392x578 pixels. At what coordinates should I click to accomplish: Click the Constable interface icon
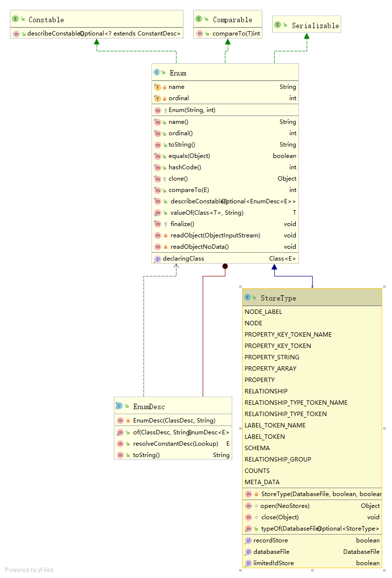pos(15,19)
